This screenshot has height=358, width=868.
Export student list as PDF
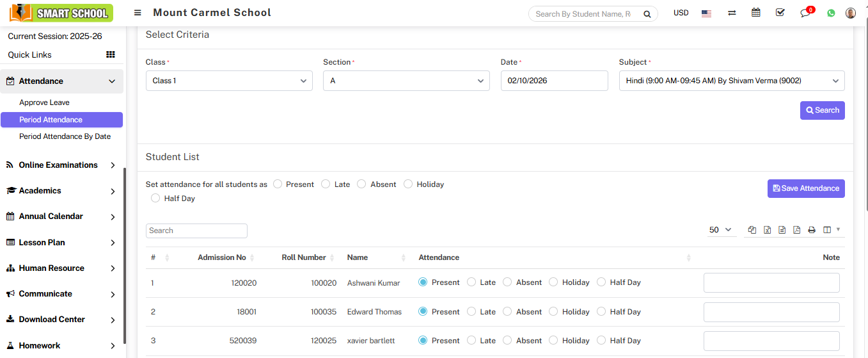pyautogui.click(x=796, y=230)
